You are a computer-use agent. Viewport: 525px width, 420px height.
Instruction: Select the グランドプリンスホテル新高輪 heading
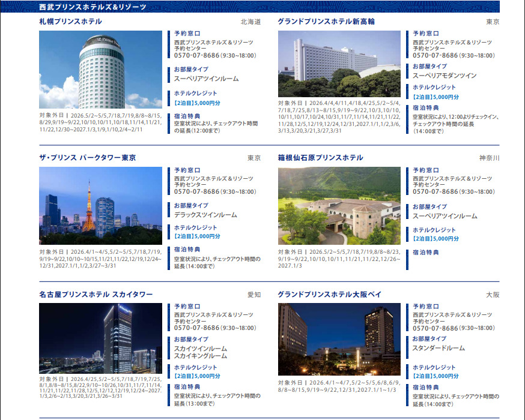pyautogui.click(x=326, y=22)
